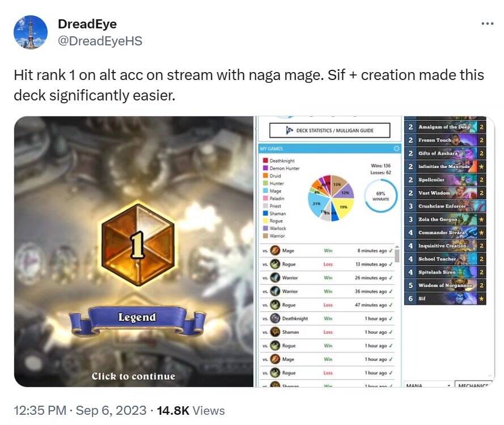Open the My Games settings gear icon
The height and width of the screenshot is (425, 504).
tap(397, 148)
